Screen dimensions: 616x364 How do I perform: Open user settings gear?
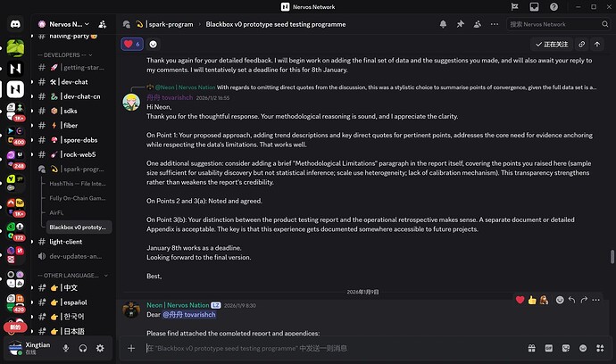[100, 348]
